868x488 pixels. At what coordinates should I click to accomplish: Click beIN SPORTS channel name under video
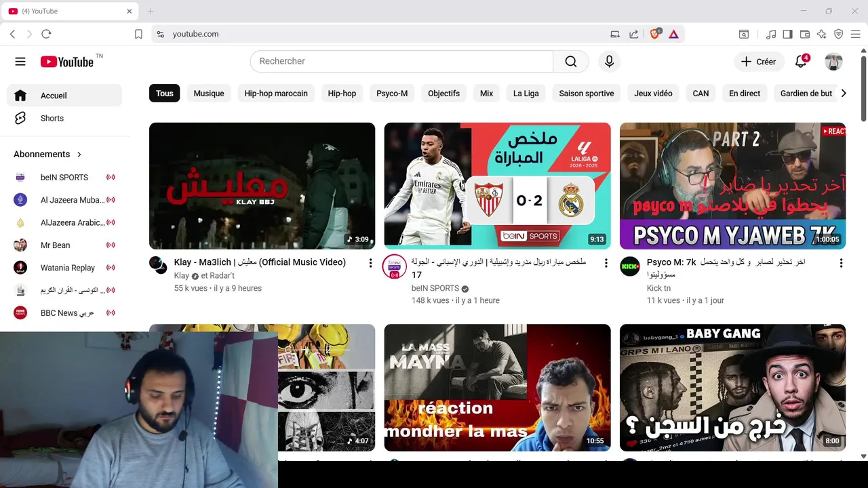point(435,288)
